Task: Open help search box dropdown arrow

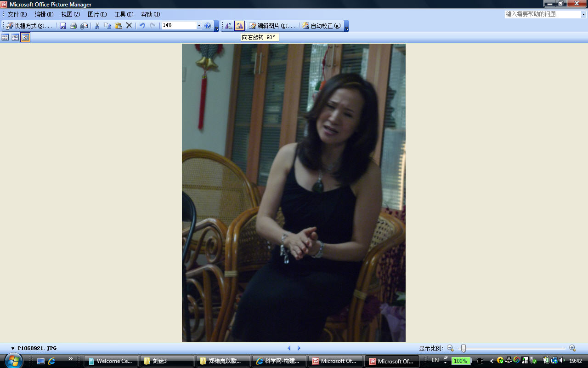Action: 584,14
